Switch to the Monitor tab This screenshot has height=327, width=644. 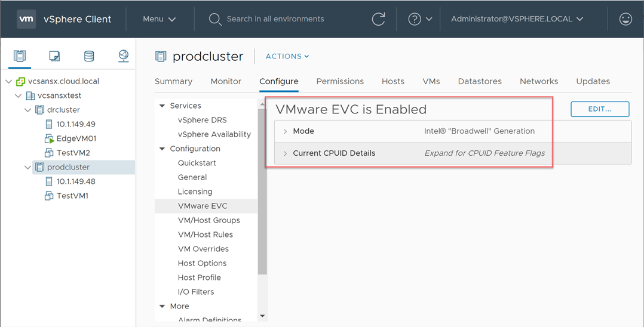click(x=226, y=81)
